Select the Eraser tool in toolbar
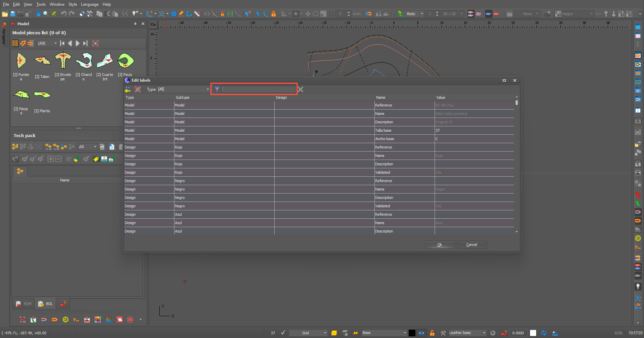644x338 pixels. pyautogui.click(x=82, y=14)
